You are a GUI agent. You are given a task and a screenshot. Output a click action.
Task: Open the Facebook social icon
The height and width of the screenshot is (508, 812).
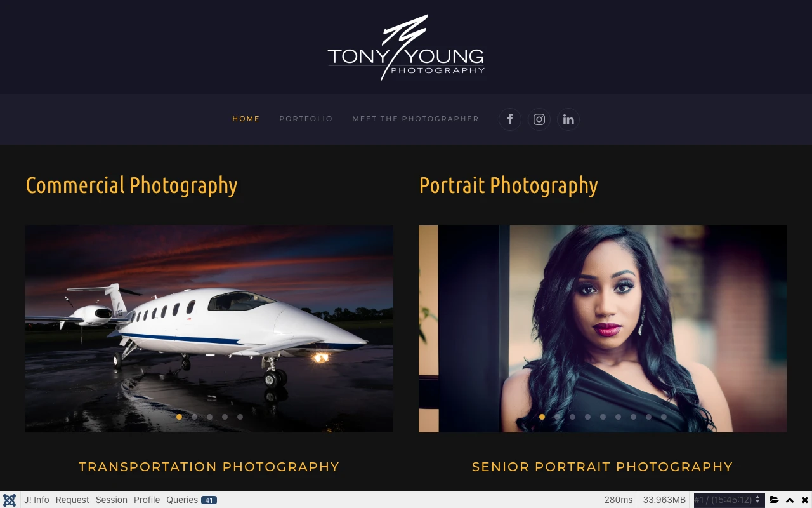[509, 119]
